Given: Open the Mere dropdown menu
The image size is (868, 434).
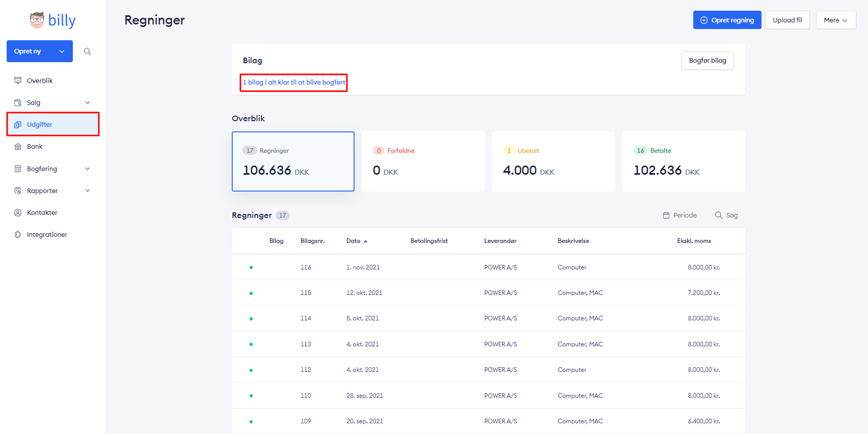Looking at the screenshot, I should (x=836, y=20).
